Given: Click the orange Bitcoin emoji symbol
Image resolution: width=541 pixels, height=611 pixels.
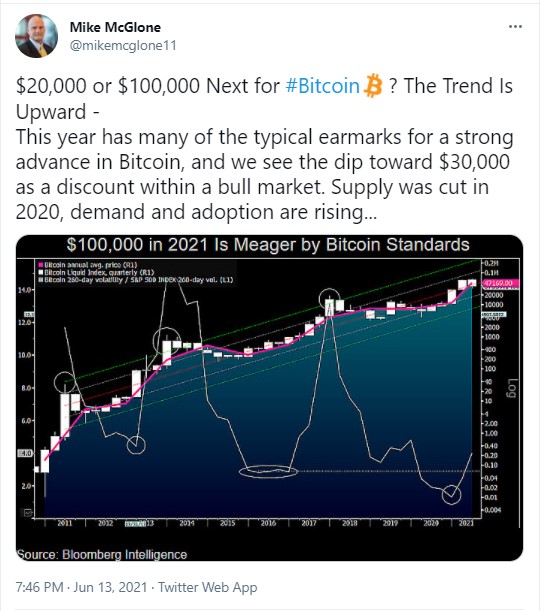Looking at the screenshot, I should (x=373, y=85).
